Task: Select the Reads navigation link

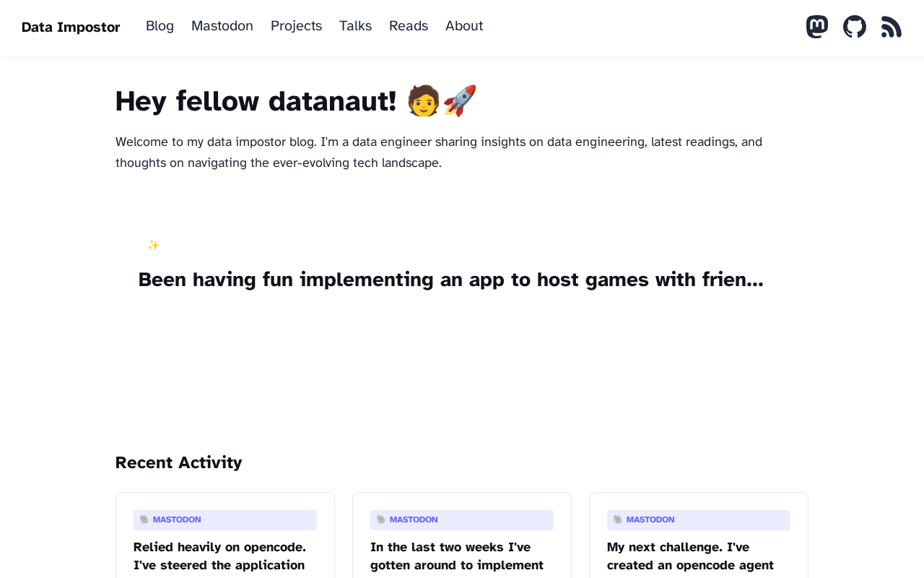Action: pos(409,26)
